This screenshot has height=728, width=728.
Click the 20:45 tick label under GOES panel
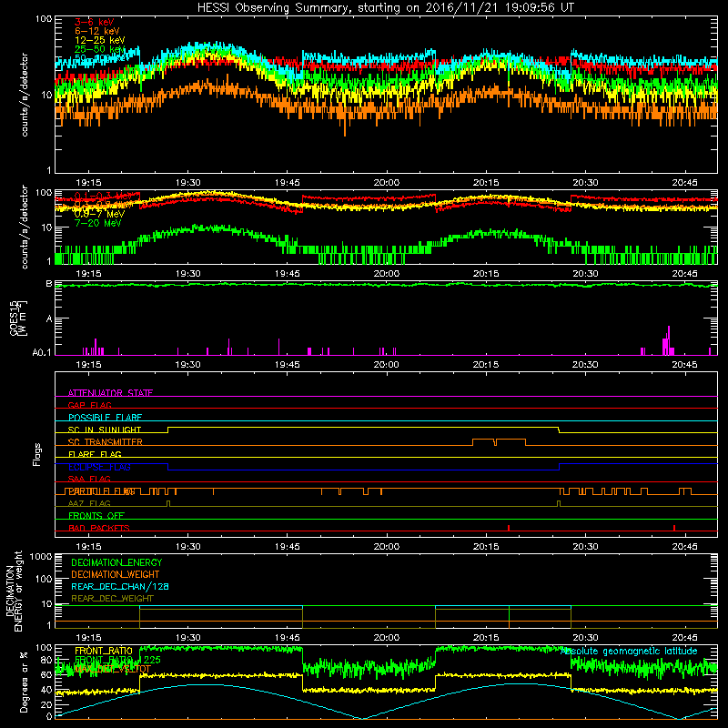tap(685, 365)
